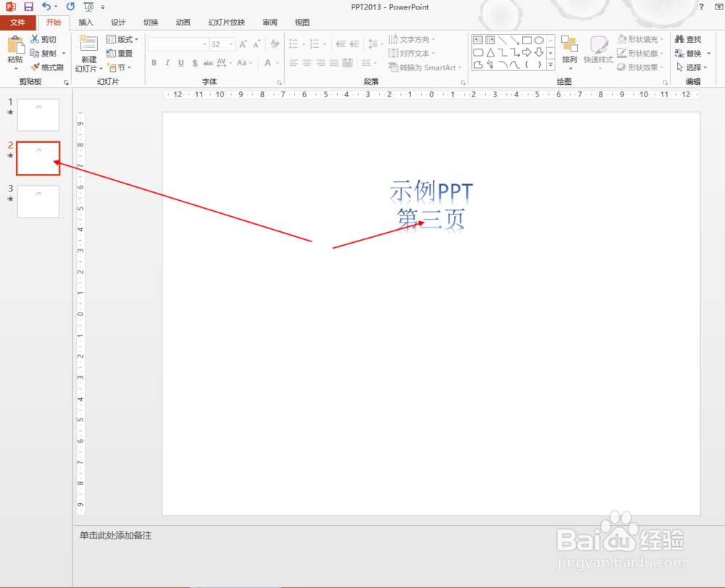Viewport: 725px width, 588px height.
Task: Click the Copy (复制) button
Action: pyautogui.click(x=43, y=53)
